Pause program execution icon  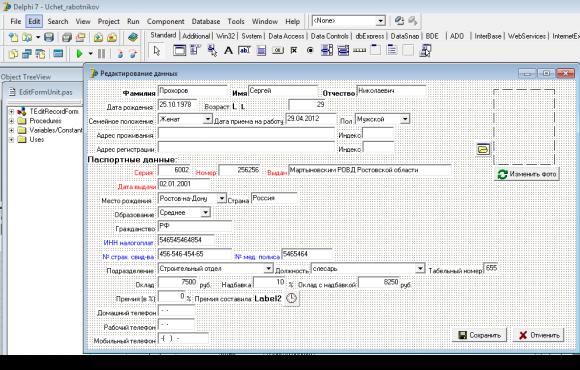[101, 54]
